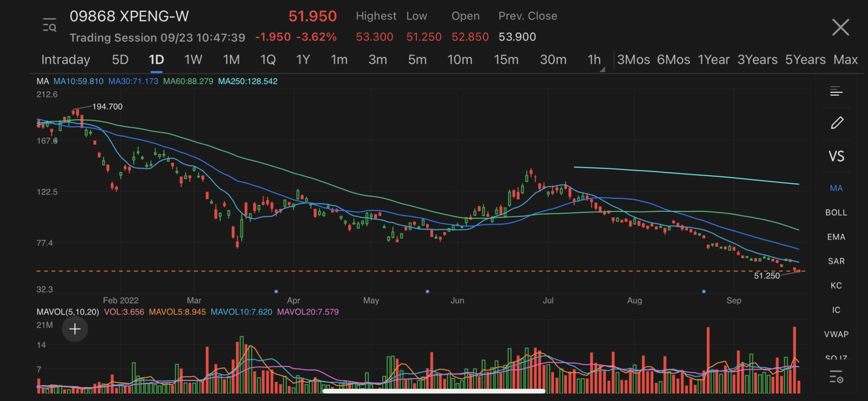
Task: Click the MAVOL10:7.620 value
Action: 242,312
